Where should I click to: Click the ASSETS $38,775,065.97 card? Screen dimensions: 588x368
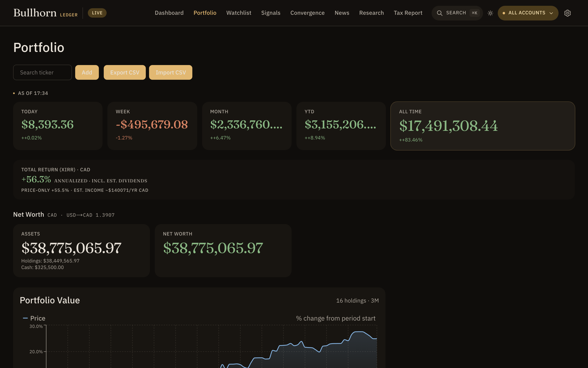click(81, 251)
